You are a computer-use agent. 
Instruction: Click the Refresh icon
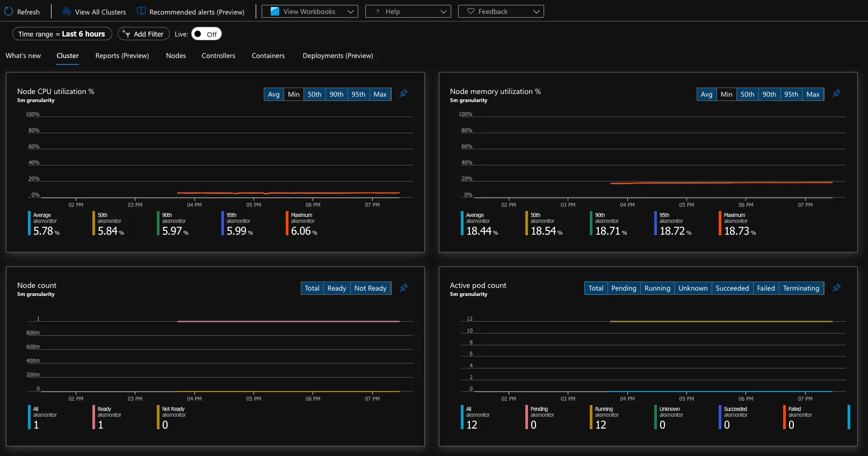coord(9,11)
